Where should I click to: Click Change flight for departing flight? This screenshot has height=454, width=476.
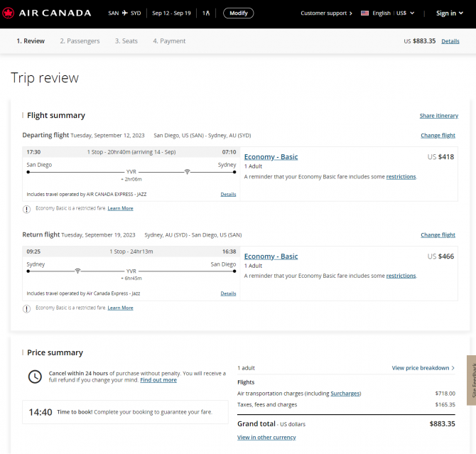click(438, 136)
